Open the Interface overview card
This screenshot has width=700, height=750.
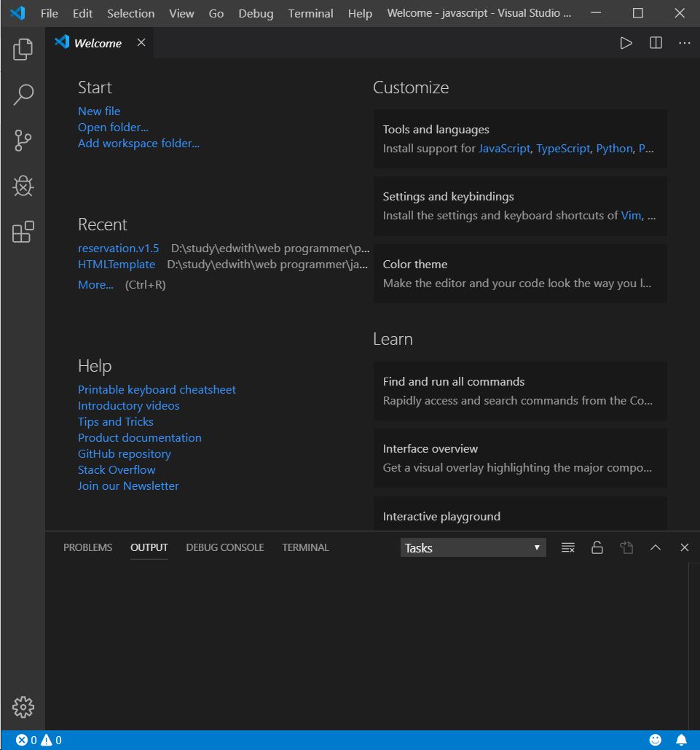coord(520,458)
